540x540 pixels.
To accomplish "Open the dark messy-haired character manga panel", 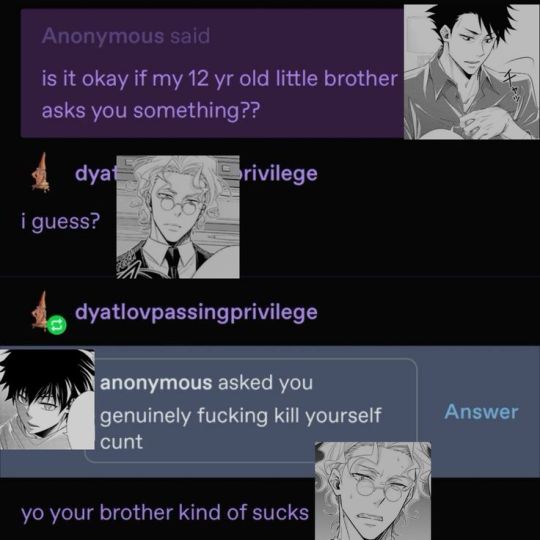I will click(47, 399).
